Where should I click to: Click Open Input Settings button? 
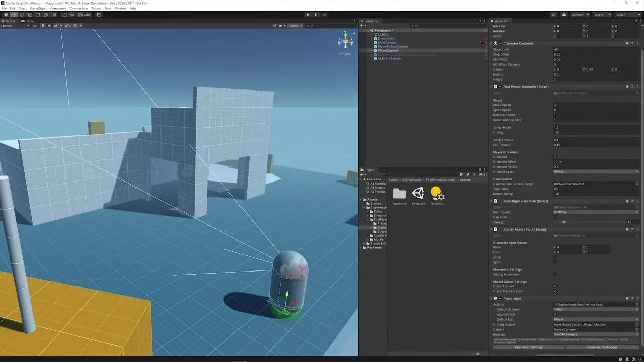[529, 347]
